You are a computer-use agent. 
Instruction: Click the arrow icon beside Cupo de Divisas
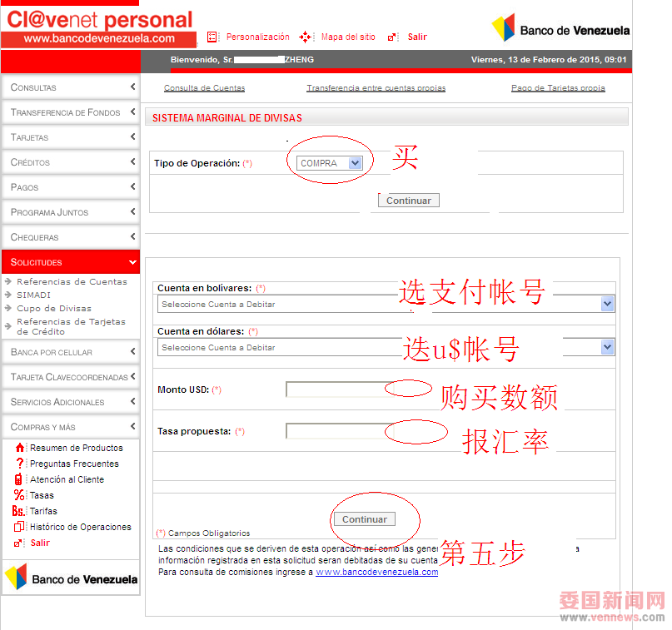(8, 308)
